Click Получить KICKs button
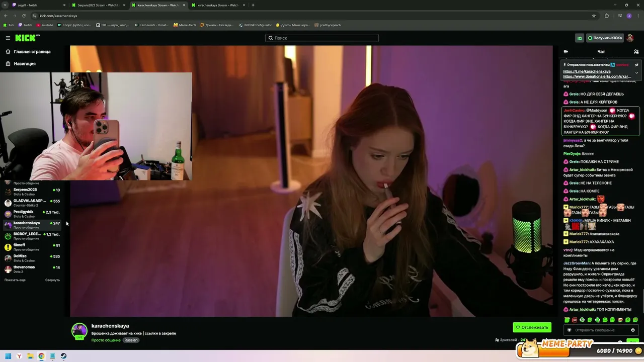The image size is (644, 362). (x=605, y=38)
